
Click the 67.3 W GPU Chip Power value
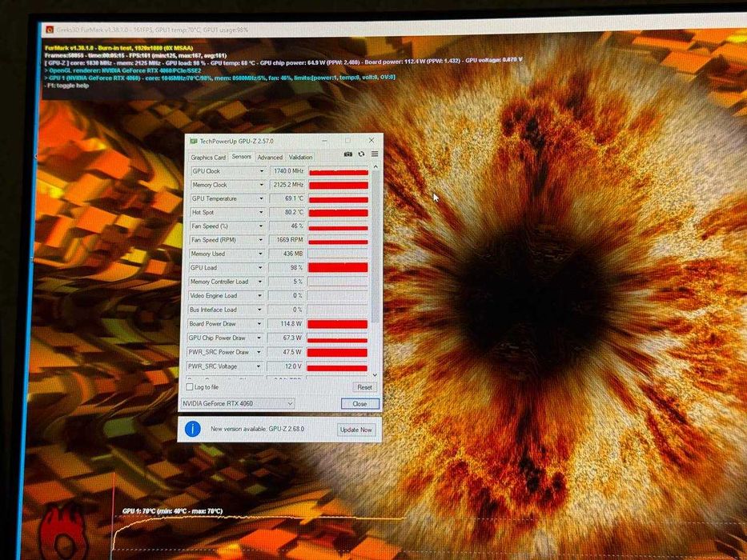[285, 338]
